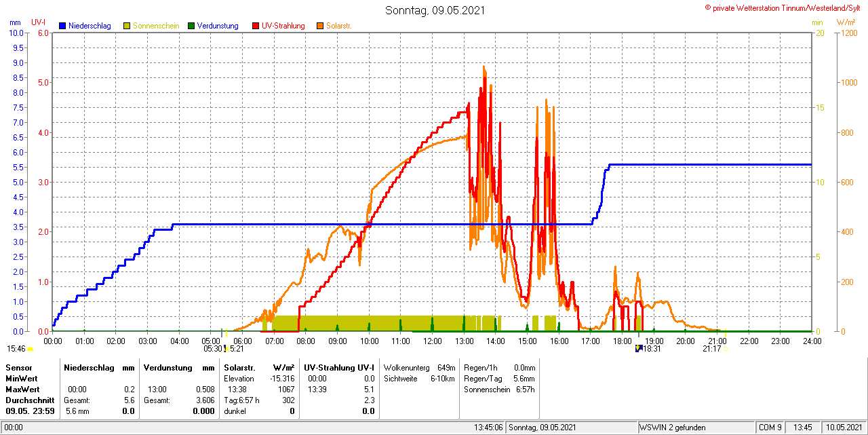Select the UV-Strahlung legend label

(284, 26)
